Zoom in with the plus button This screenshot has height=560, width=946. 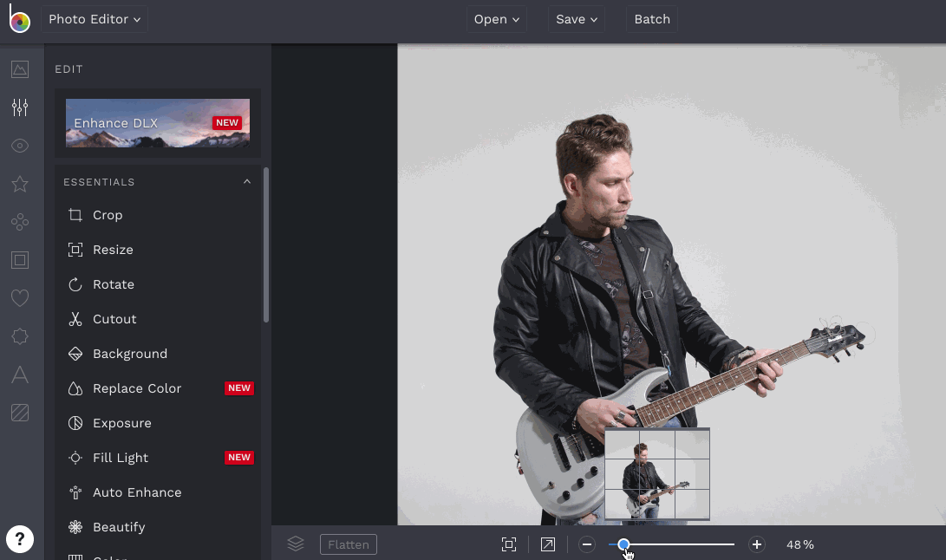click(x=757, y=544)
